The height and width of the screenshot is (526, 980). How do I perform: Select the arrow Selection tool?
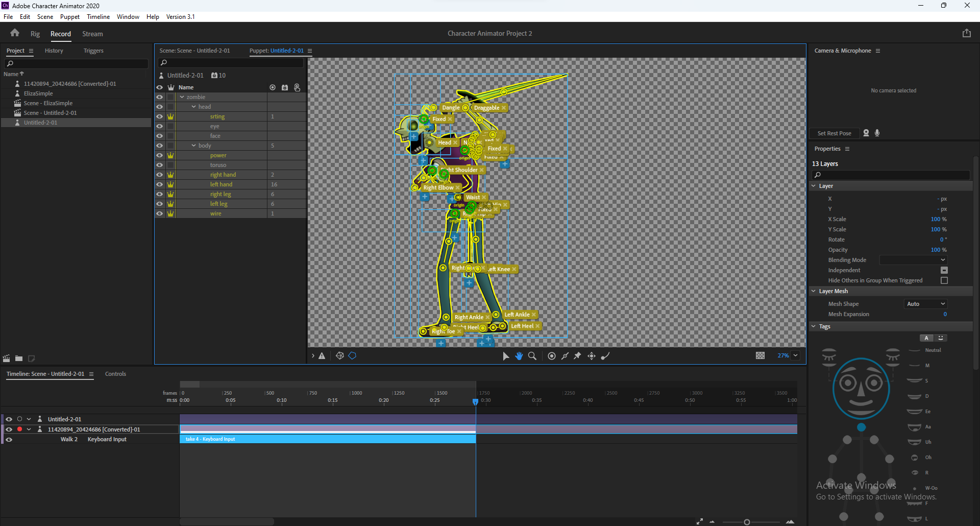point(505,356)
